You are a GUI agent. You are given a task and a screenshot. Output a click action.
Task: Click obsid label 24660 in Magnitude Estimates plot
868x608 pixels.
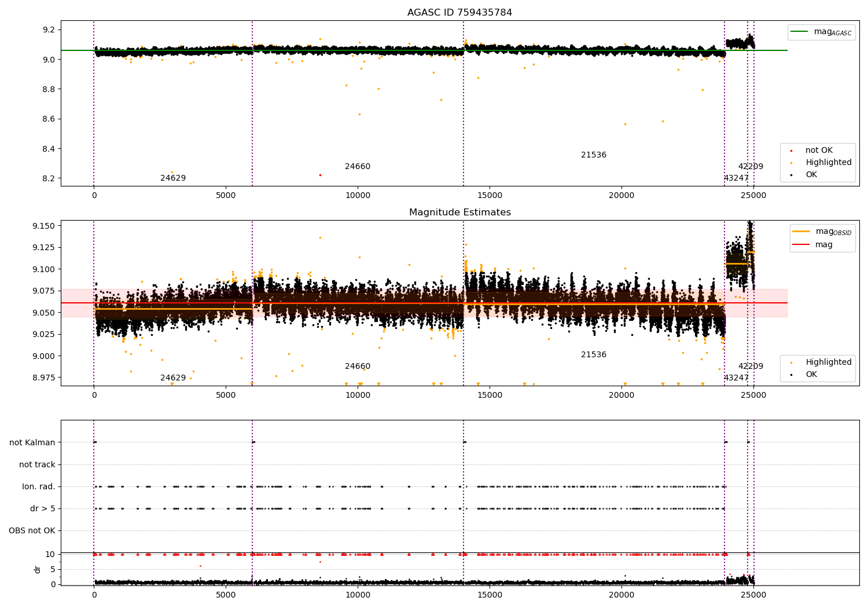coord(358,367)
